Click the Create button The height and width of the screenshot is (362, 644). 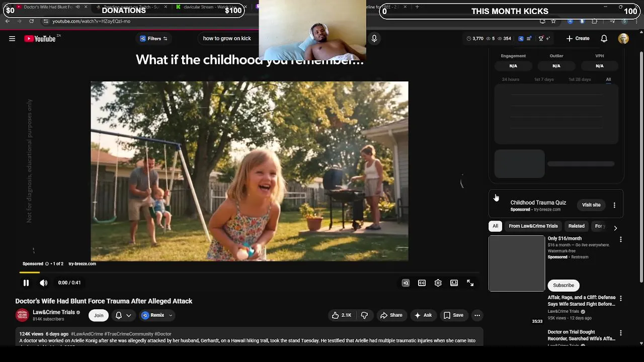(x=578, y=39)
